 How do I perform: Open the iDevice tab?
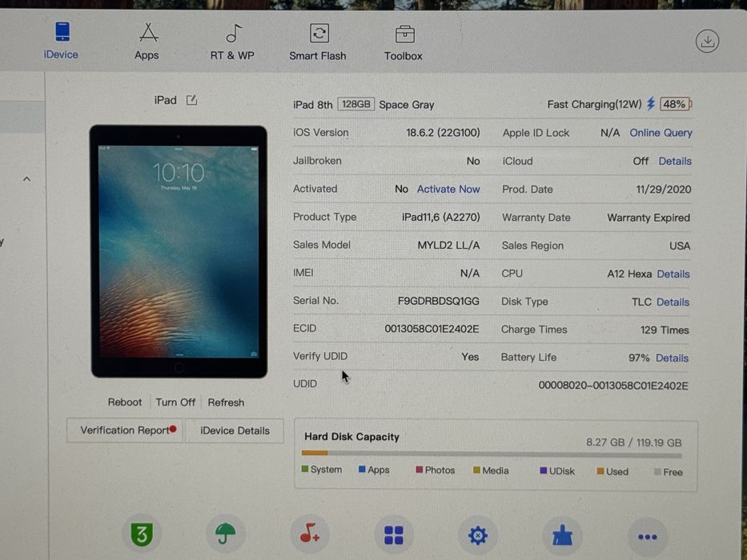click(61, 41)
